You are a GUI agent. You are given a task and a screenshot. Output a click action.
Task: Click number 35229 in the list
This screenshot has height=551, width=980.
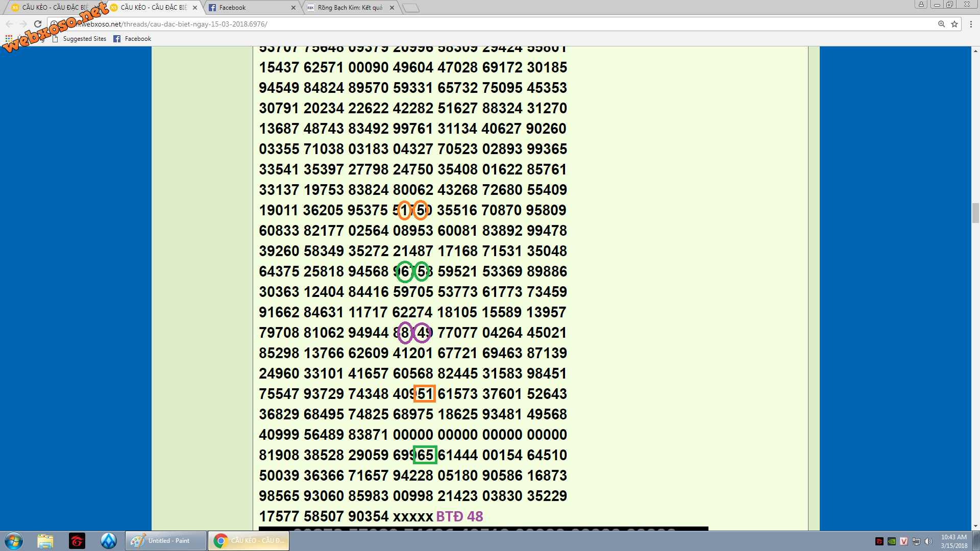[547, 496]
